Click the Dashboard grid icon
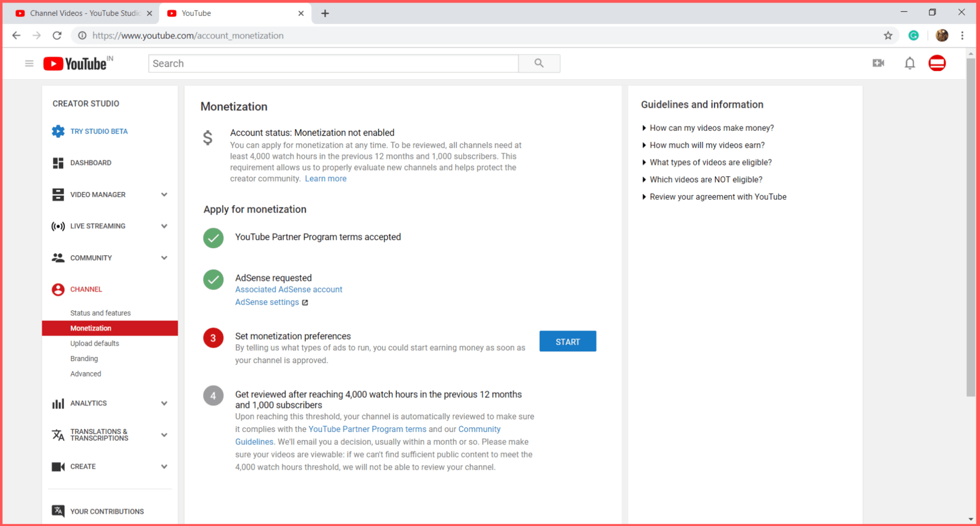 pyautogui.click(x=58, y=163)
